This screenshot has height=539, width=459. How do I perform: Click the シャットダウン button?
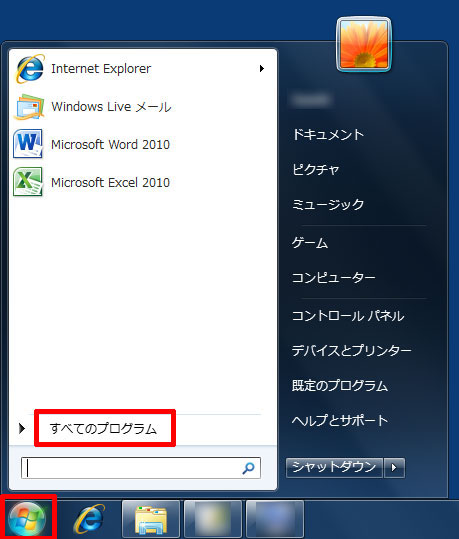[334, 468]
